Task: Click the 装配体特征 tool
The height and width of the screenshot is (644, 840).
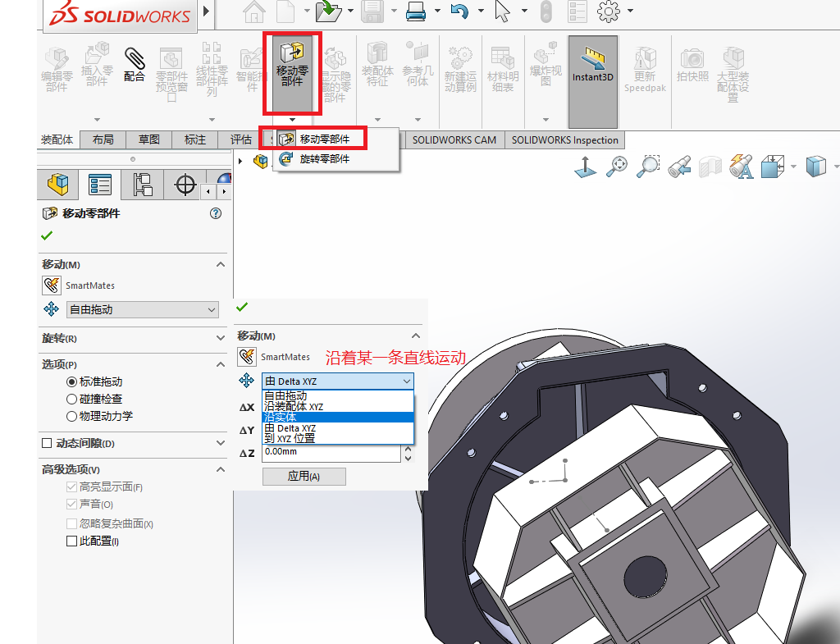Action: click(x=377, y=65)
